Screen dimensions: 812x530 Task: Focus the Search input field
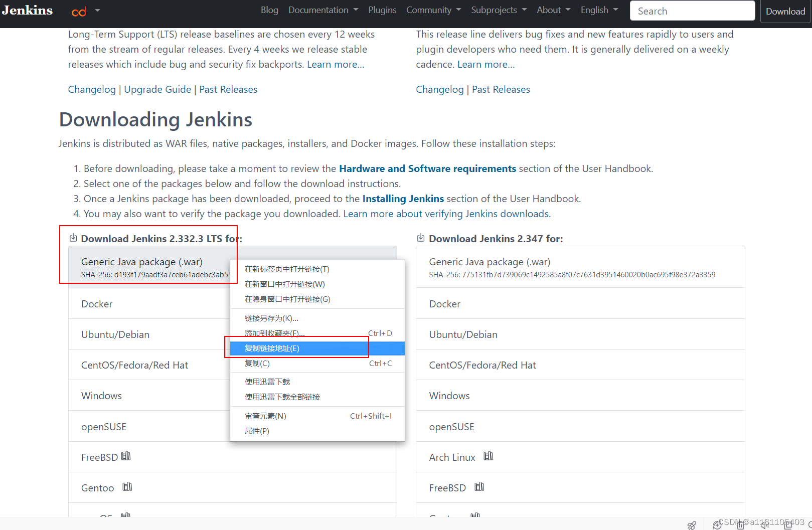point(692,11)
